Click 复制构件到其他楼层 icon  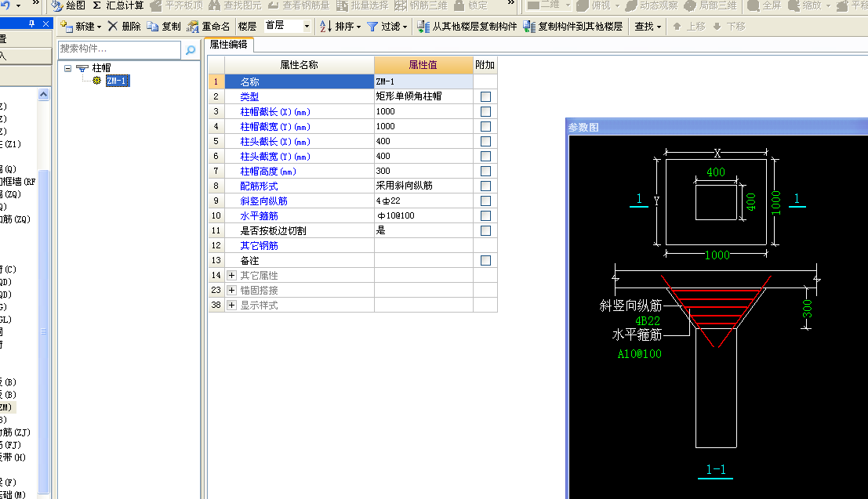[x=529, y=26]
